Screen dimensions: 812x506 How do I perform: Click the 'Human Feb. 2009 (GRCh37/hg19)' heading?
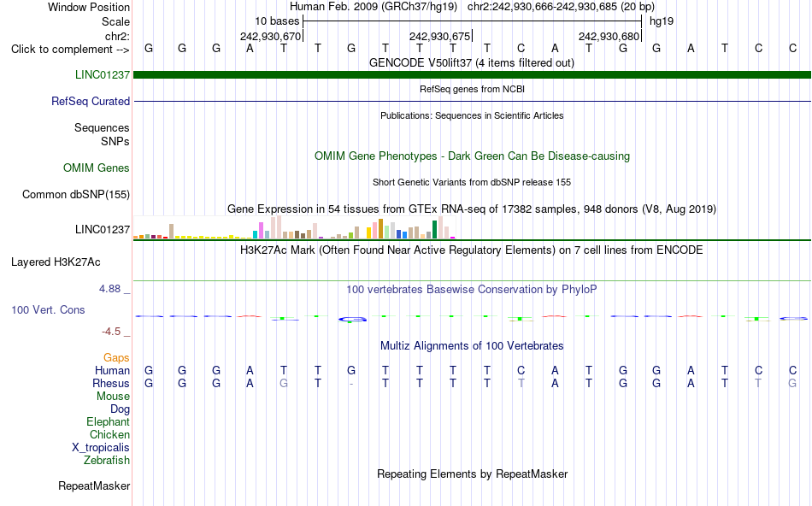373,7
